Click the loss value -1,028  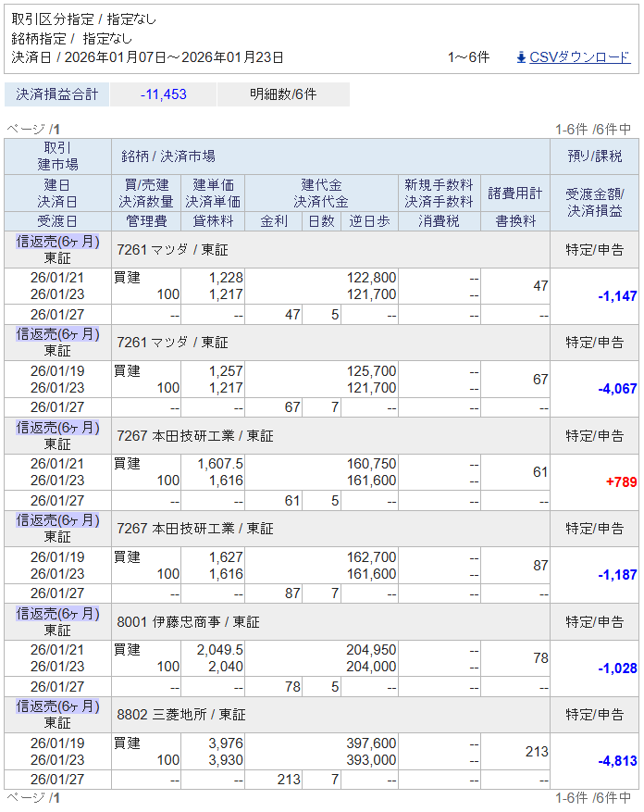point(617,668)
